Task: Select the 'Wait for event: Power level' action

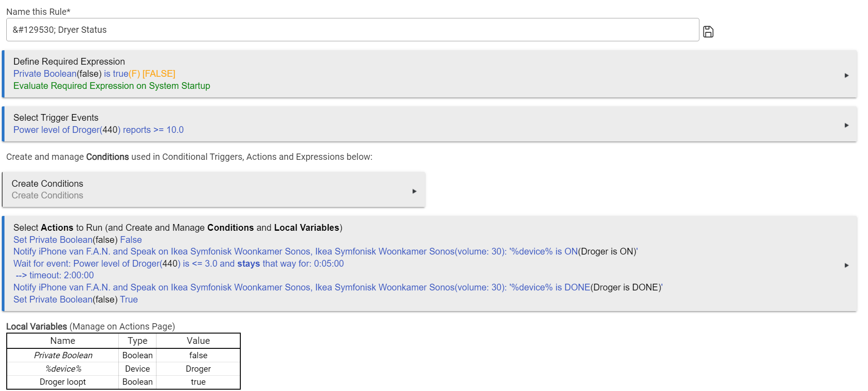Action: 178,264
